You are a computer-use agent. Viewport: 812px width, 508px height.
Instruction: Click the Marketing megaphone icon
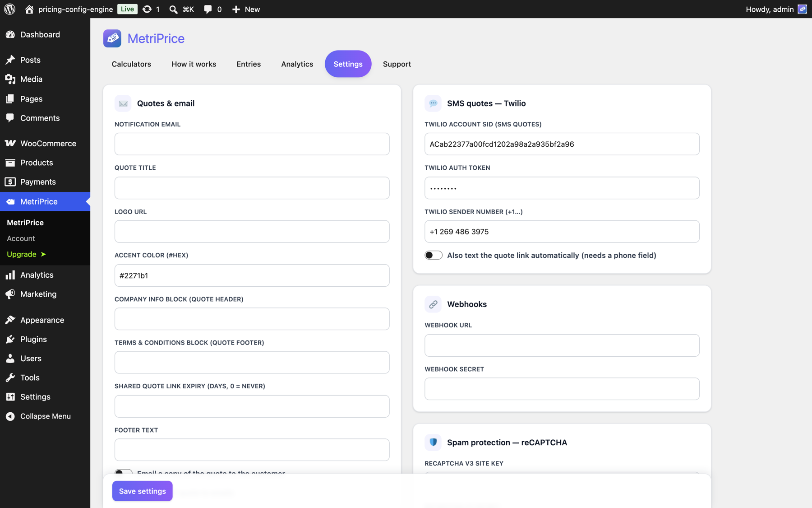click(10, 294)
